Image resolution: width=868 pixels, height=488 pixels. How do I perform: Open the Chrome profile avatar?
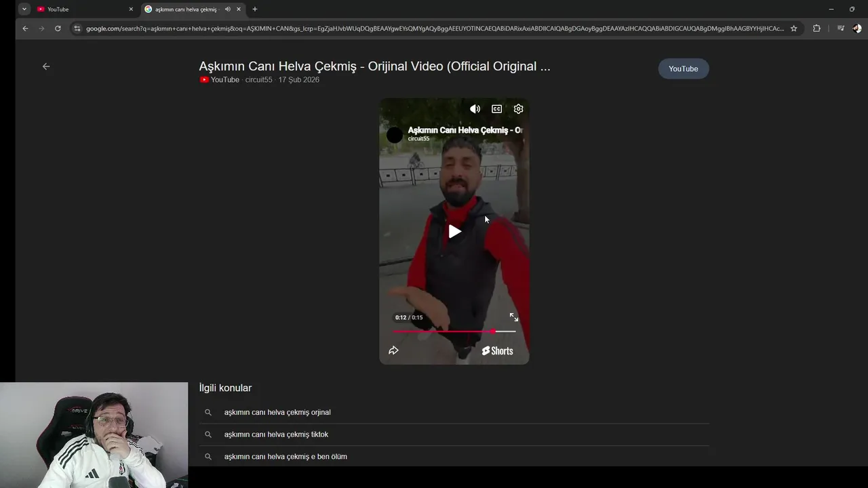click(x=857, y=28)
